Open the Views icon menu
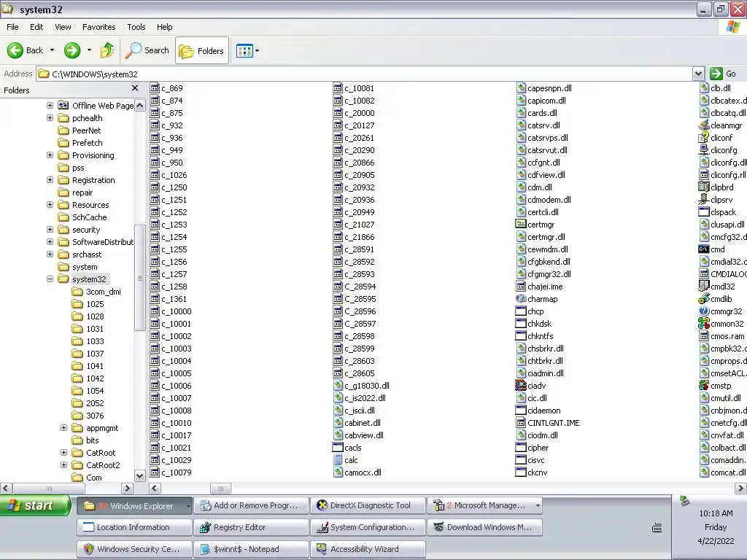747x560 pixels. [248, 50]
